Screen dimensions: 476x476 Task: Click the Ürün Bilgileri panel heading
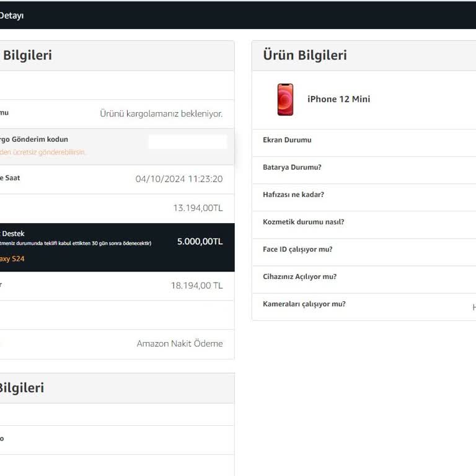pos(305,55)
